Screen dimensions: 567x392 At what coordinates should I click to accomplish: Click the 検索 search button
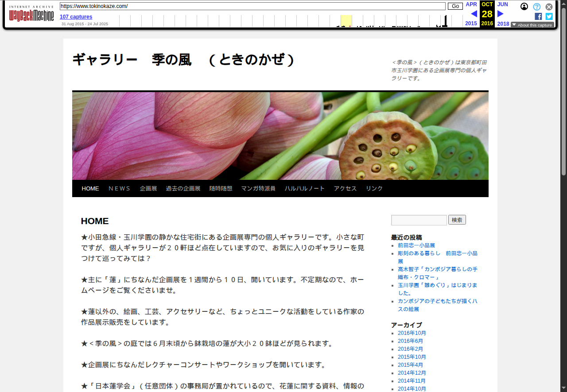457,220
